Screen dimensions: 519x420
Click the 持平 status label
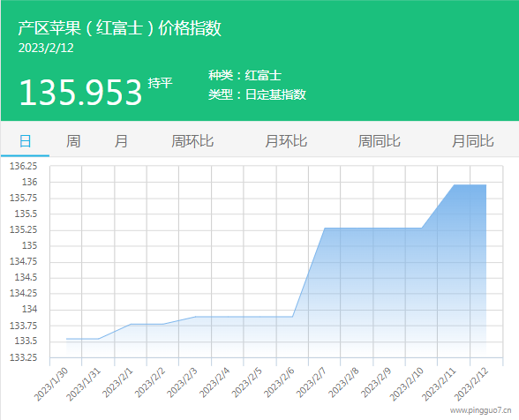(161, 83)
